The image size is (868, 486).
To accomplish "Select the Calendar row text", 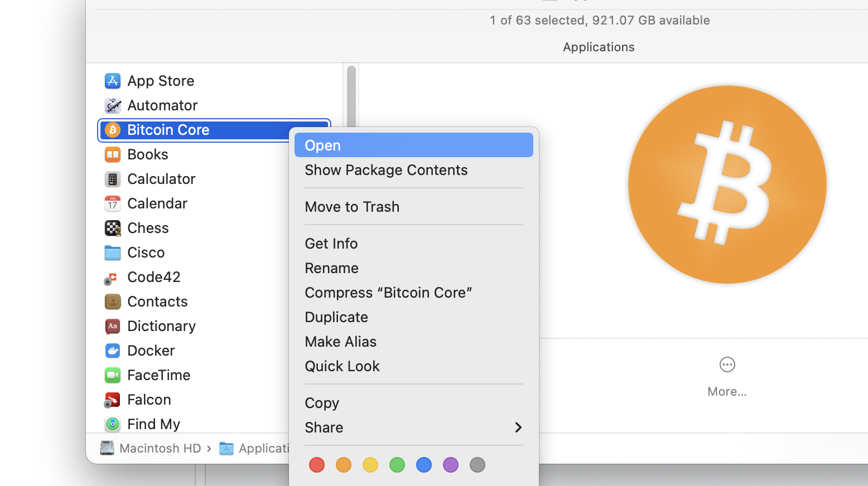I will pyautogui.click(x=157, y=203).
